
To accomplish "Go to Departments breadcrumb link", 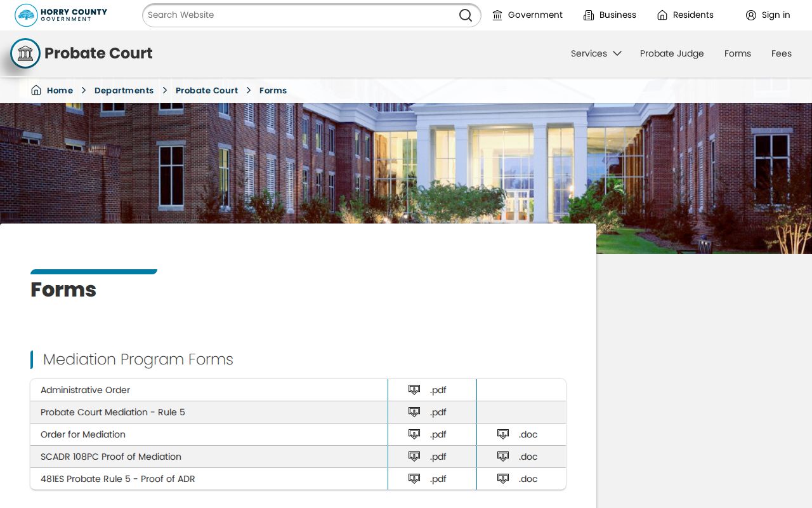I will point(124,90).
